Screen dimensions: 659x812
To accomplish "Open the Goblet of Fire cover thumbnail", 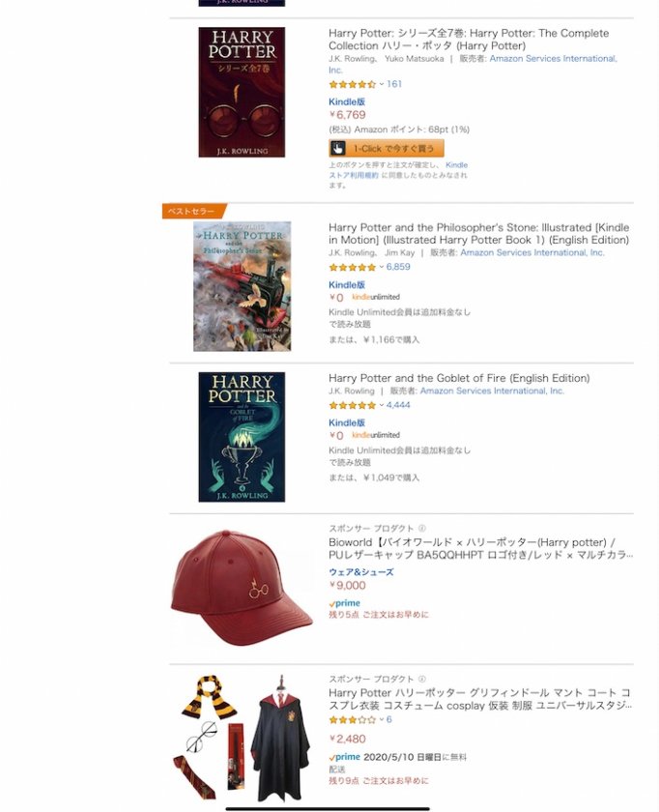I will (242, 437).
